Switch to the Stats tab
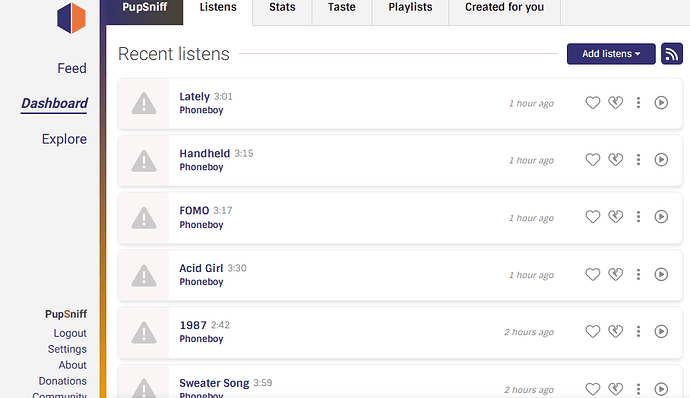Viewport: 690px width, 398px height. click(x=282, y=7)
